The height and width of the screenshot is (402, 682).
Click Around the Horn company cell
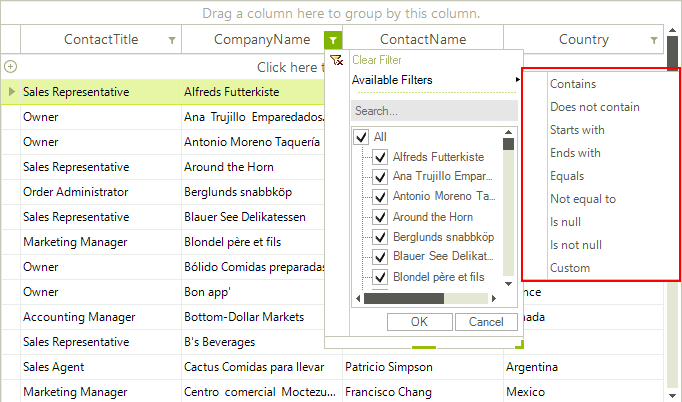[253, 167]
